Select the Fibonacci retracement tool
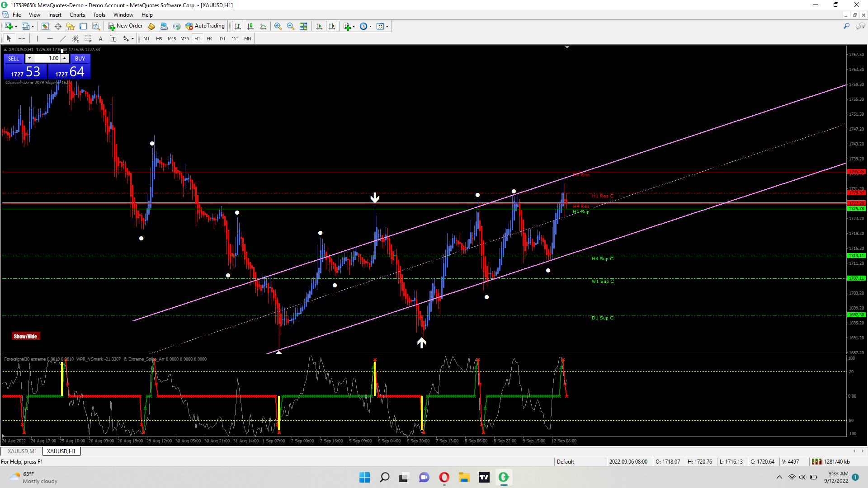This screenshot has height=488, width=868. [88, 39]
